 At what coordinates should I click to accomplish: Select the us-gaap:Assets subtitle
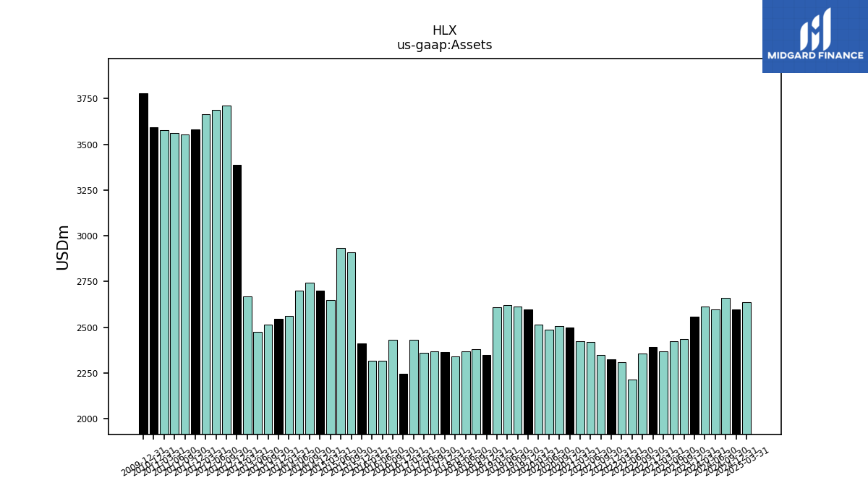444,45
